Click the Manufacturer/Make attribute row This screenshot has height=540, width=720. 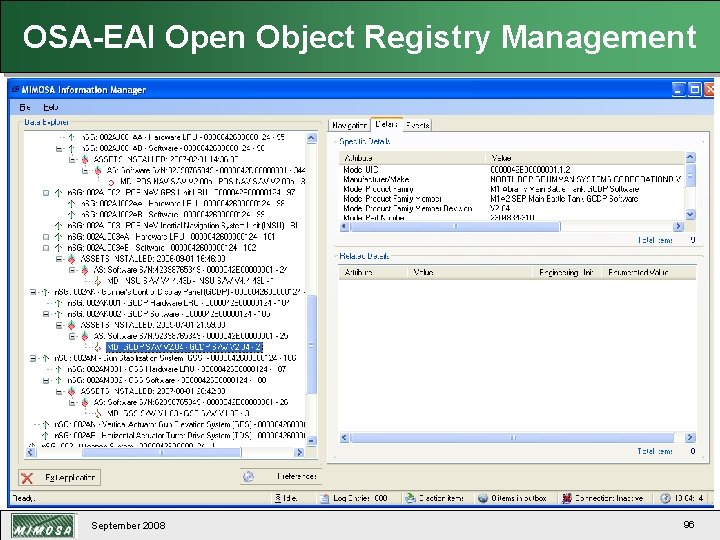click(x=512, y=179)
